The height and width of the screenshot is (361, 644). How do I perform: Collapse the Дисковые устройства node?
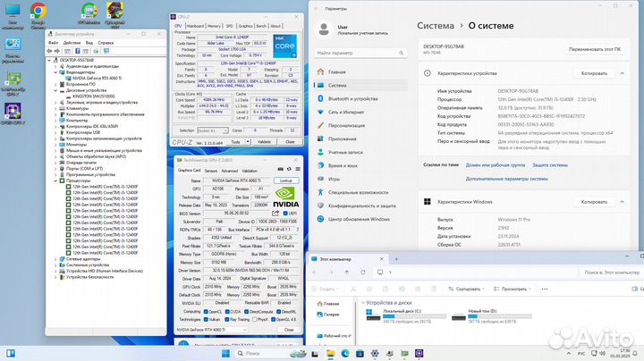[x=55, y=90]
